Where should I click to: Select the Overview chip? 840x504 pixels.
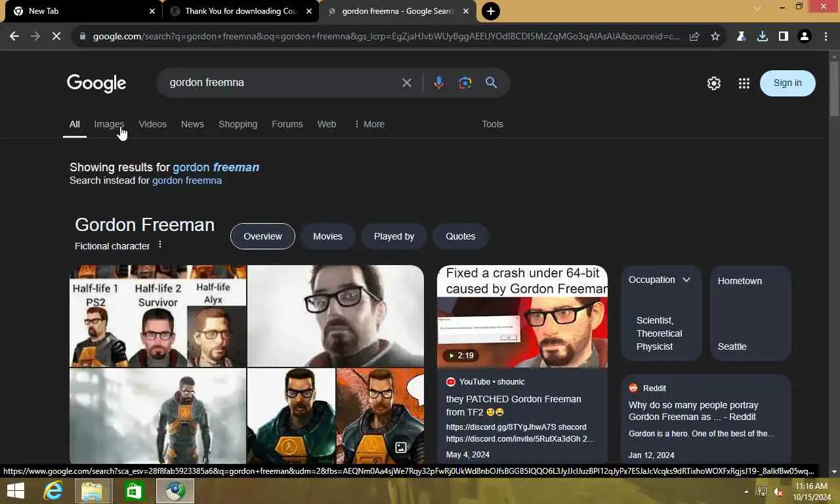(x=262, y=236)
